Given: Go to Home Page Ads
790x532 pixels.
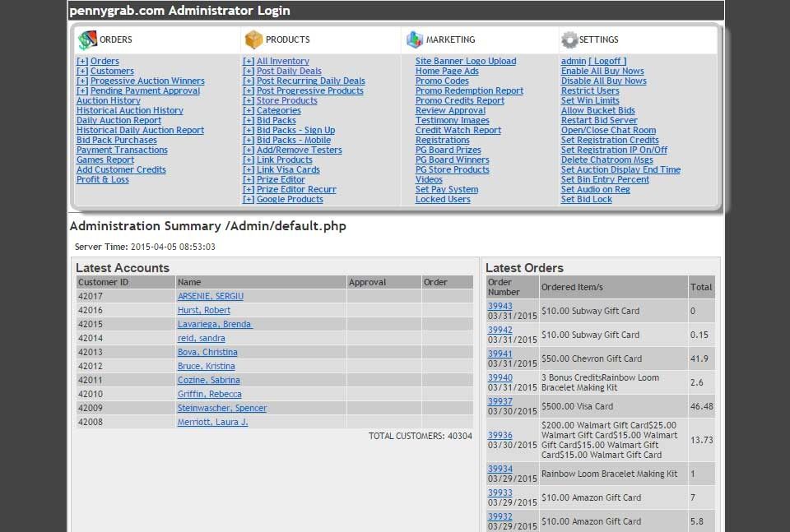Looking at the screenshot, I should tap(447, 71).
